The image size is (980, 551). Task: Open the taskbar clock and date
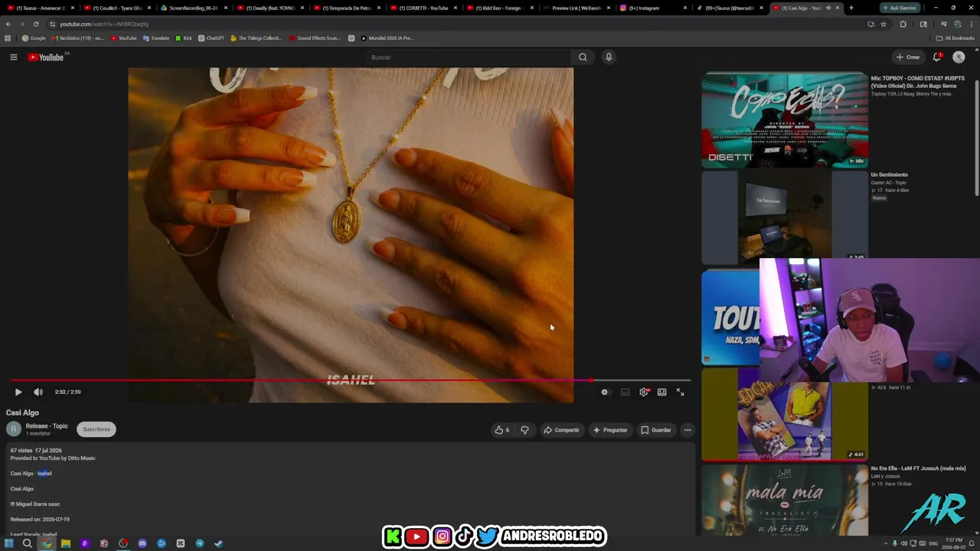954,543
